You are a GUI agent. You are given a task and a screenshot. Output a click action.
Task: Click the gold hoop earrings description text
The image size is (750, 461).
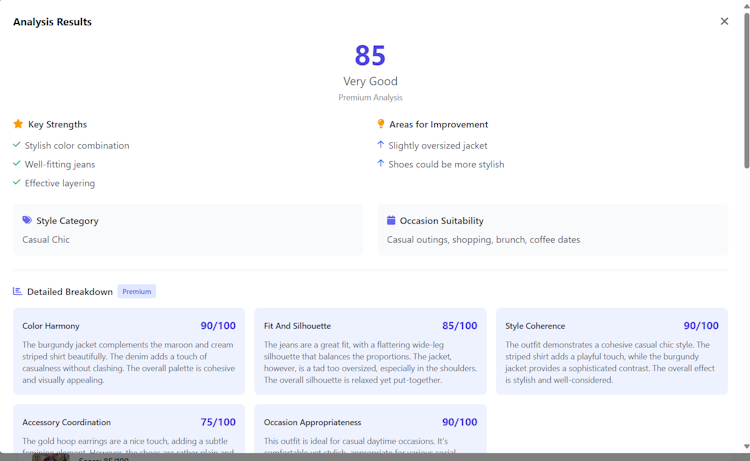coord(129,445)
